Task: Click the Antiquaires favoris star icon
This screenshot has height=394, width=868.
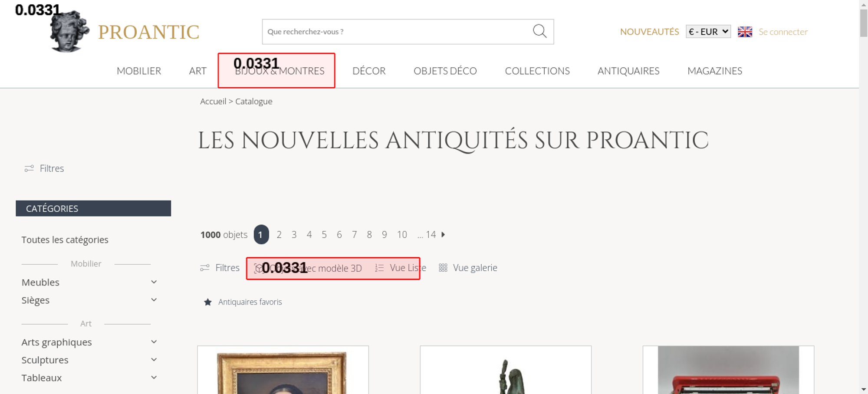Action: point(208,302)
